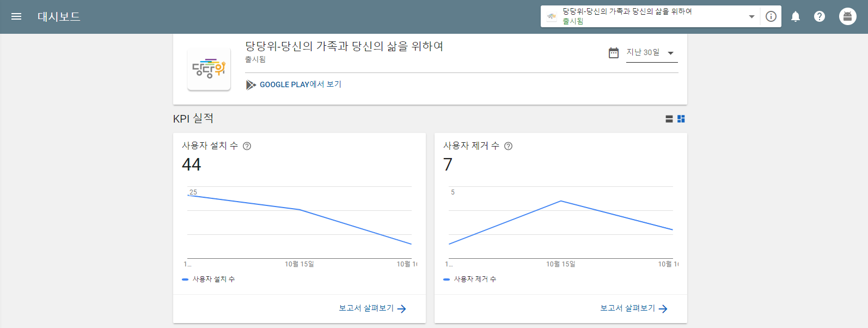Click the 7 uninstalls value
Viewport: 868px width, 328px height.
pyautogui.click(x=448, y=165)
